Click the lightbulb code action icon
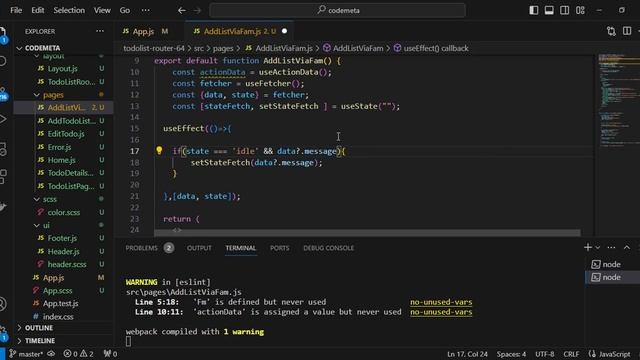Image resolution: width=640 pixels, height=360 pixels. pyautogui.click(x=159, y=151)
